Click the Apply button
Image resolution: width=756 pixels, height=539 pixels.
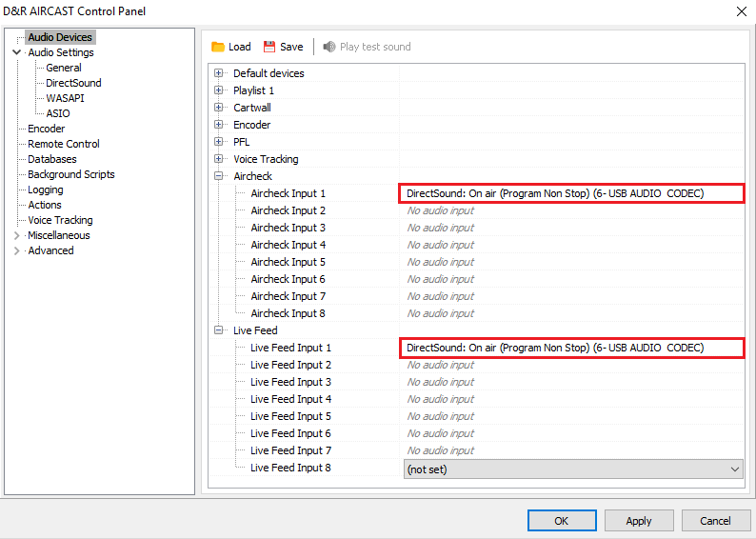639,521
